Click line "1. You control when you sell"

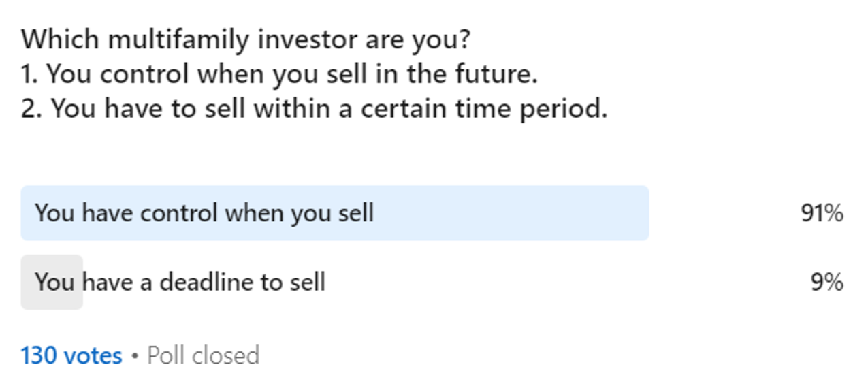pos(279,74)
